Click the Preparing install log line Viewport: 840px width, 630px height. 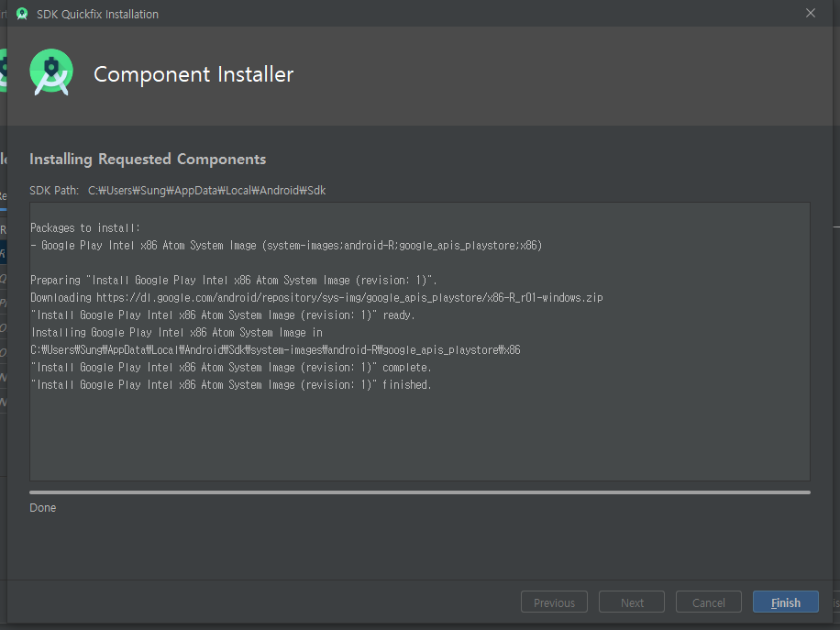tap(234, 281)
